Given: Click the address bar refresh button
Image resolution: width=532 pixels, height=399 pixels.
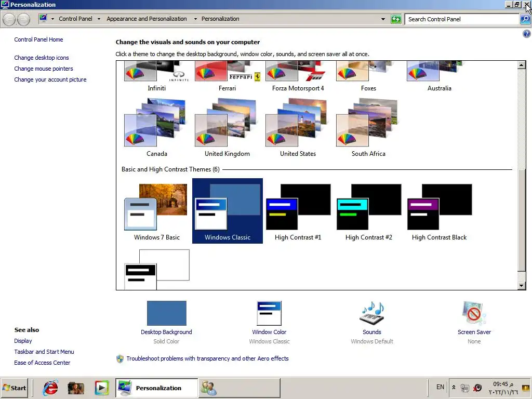Looking at the screenshot, I should pos(395,19).
